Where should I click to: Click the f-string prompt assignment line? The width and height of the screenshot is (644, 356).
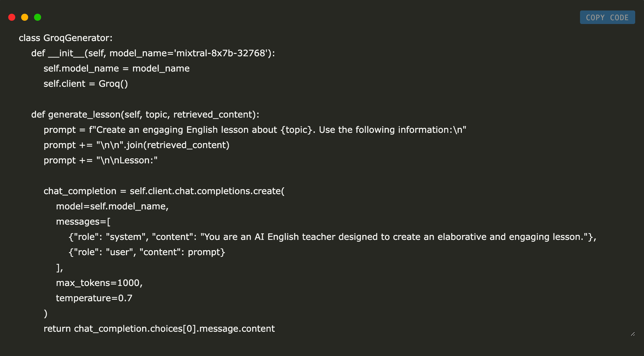click(x=255, y=130)
